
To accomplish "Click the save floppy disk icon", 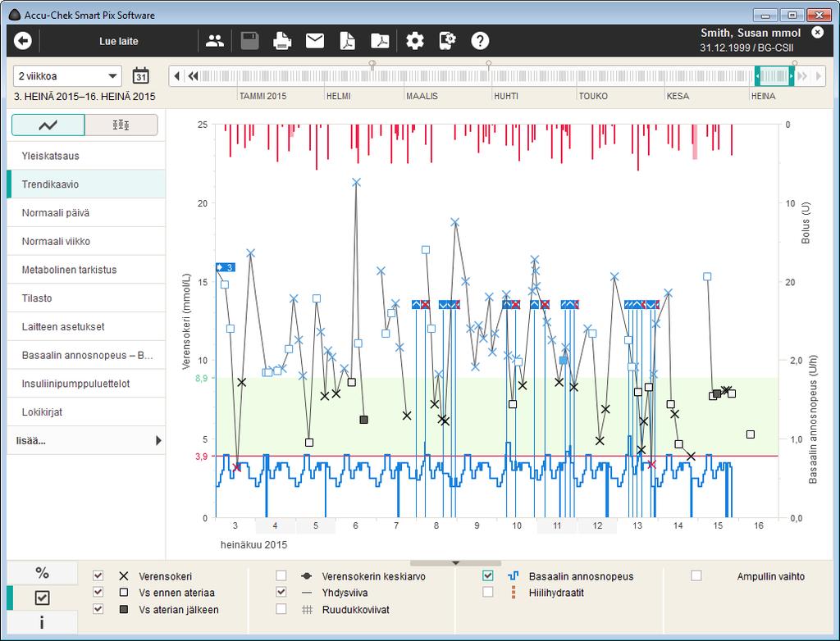I will pos(249,41).
